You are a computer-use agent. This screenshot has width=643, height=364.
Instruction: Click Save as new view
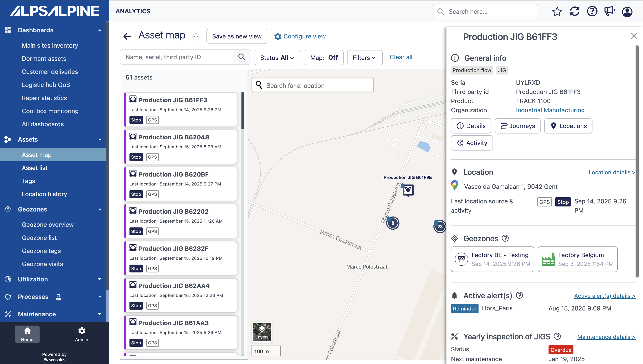[236, 36]
